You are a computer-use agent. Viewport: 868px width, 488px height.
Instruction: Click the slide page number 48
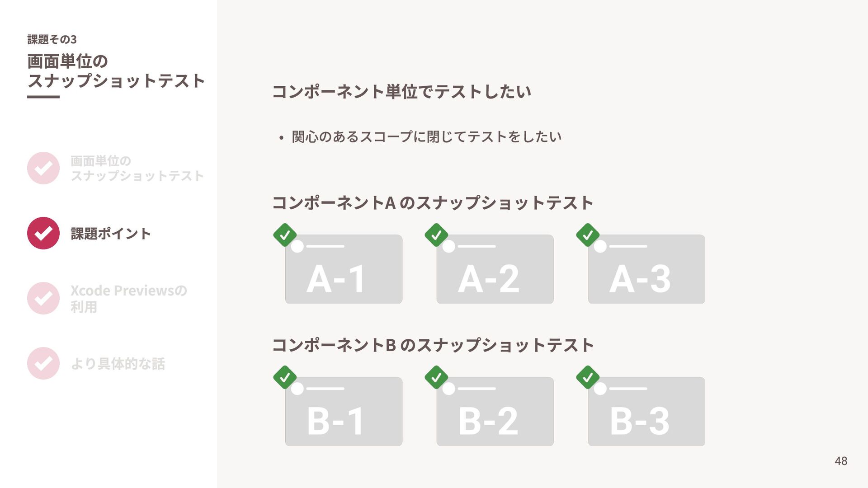(841, 461)
